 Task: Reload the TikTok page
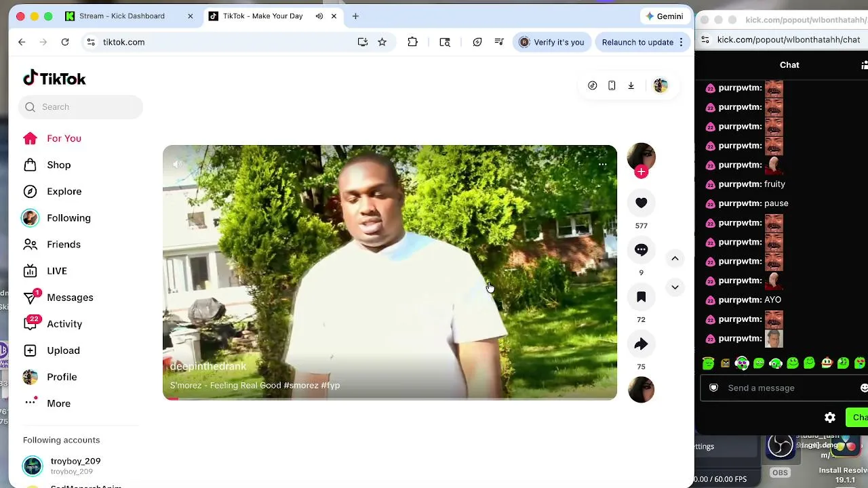click(x=65, y=42)
